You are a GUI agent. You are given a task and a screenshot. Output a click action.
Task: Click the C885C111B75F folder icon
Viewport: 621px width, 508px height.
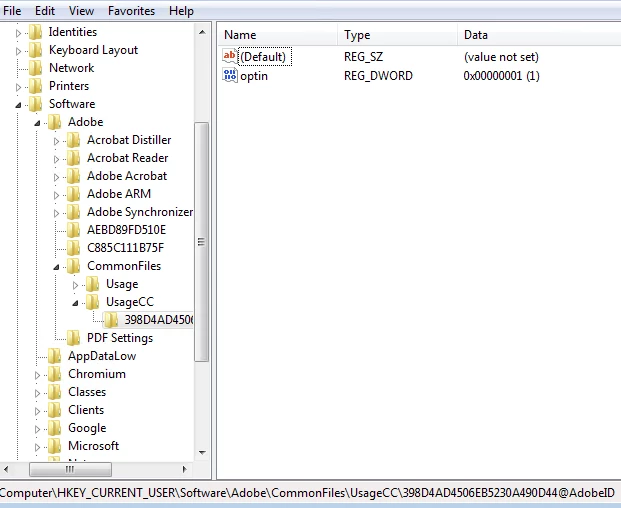point(73,248)
